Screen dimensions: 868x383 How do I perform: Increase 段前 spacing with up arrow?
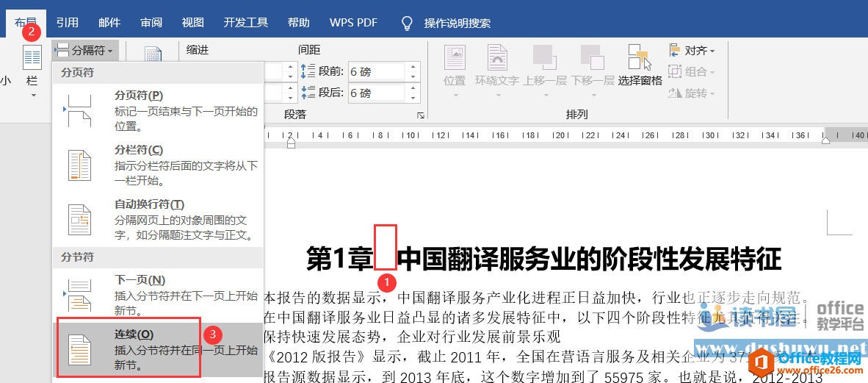click(x=413, y=67)
